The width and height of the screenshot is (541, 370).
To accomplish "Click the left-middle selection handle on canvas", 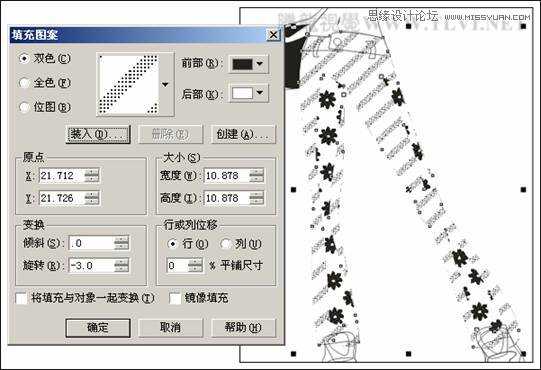I will 294,189.
